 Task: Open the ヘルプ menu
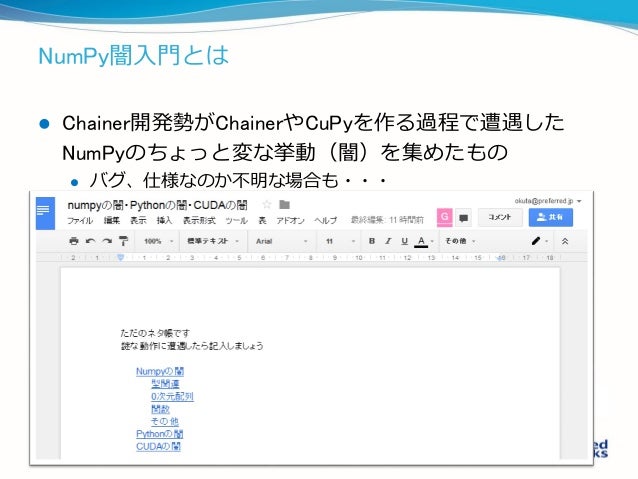(x=325, y=220)
